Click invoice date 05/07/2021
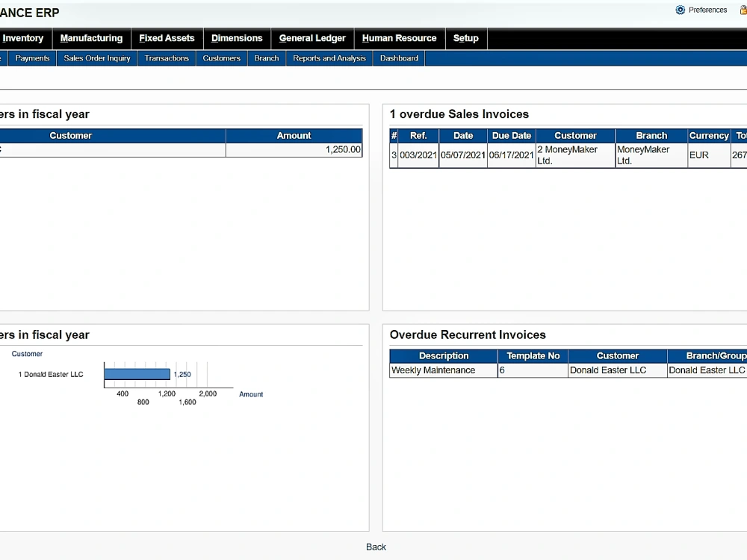The height and width of the screenshot is (560, 747). (463, 155)
